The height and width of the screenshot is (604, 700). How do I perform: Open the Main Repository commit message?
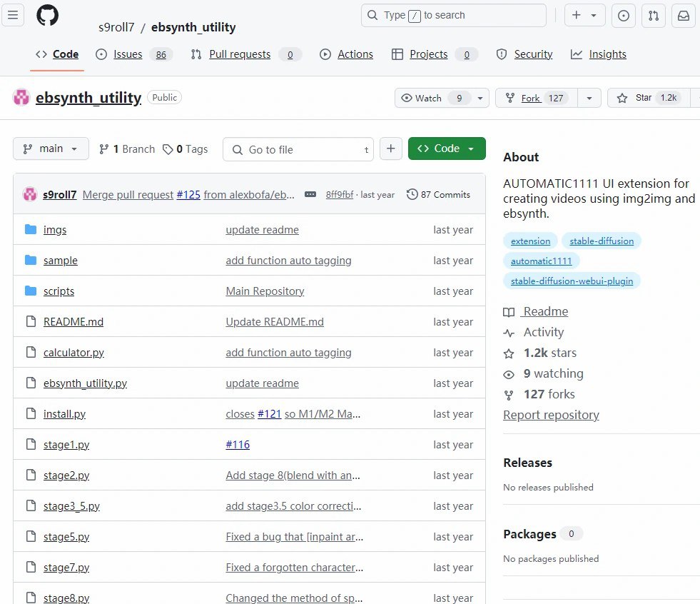(x=265, y=291)
